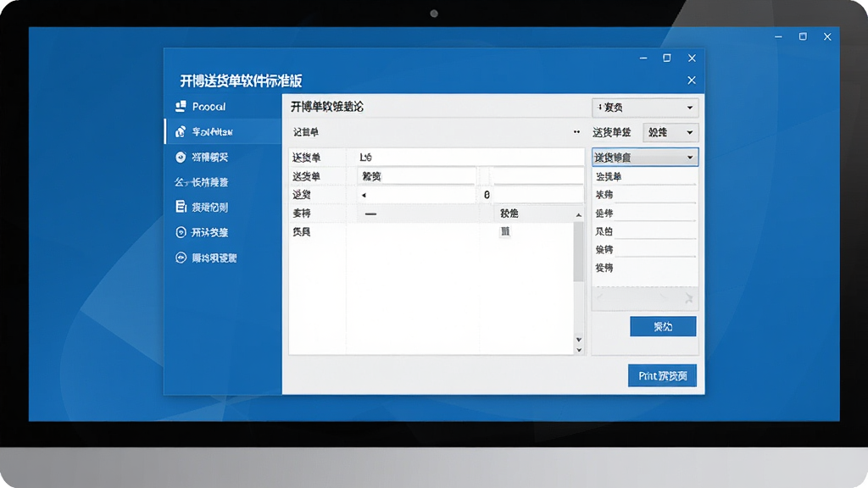This screenshot has height=488, width=868.
Task: Open the sidebar entry beside the document-list icon
Action: coord(210,208)
